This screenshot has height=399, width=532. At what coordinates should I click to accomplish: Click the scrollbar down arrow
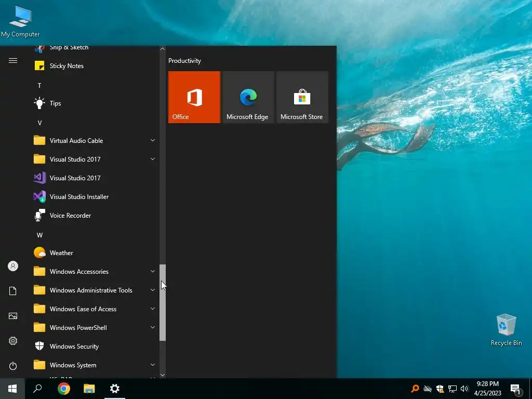[163, 375]
